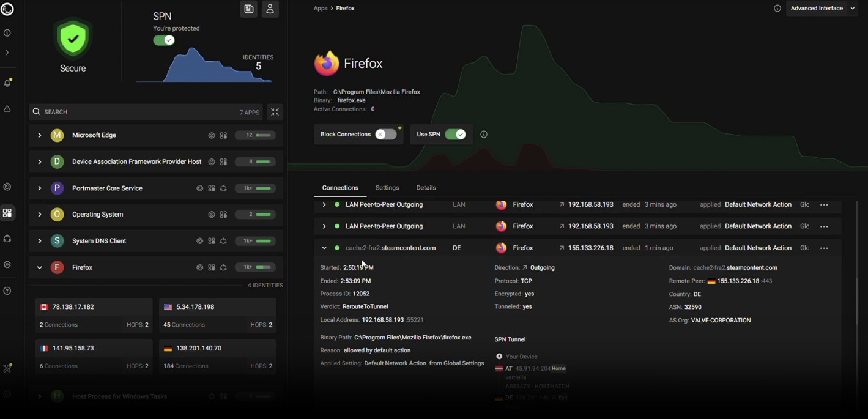Screen dimensions: 868x419
Task: Click Operating System 2 connections bar
Action: [x=255, y=215]
